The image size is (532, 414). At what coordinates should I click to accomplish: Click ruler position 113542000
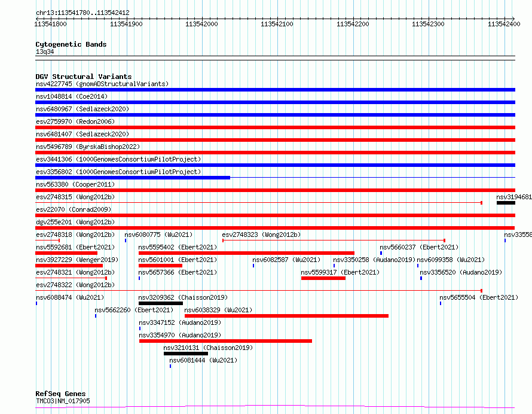click(201, 24)
